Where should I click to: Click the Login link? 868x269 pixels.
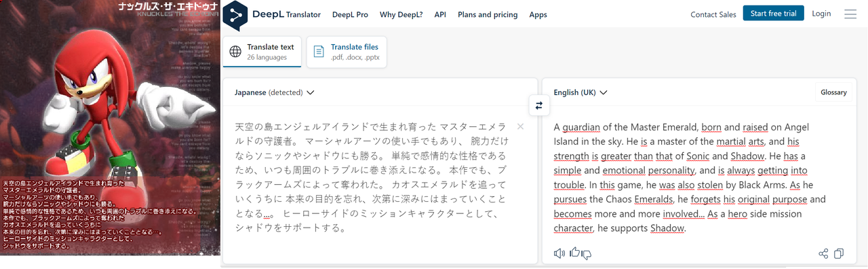pos(821,14)
